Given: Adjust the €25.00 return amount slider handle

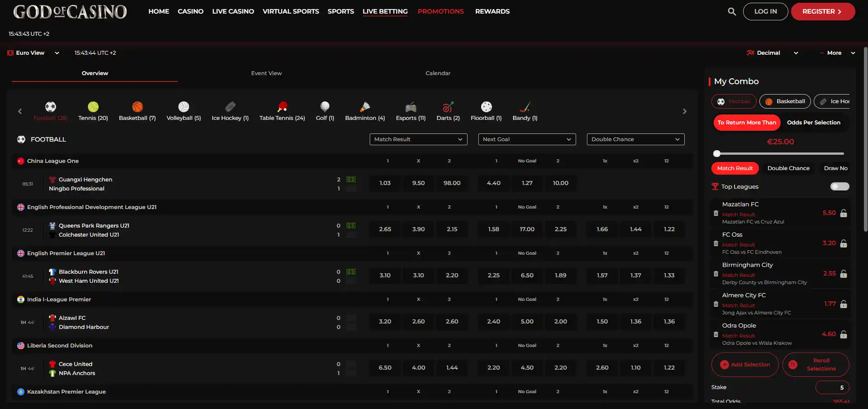Looking at the screenshot, I should 717,153.
